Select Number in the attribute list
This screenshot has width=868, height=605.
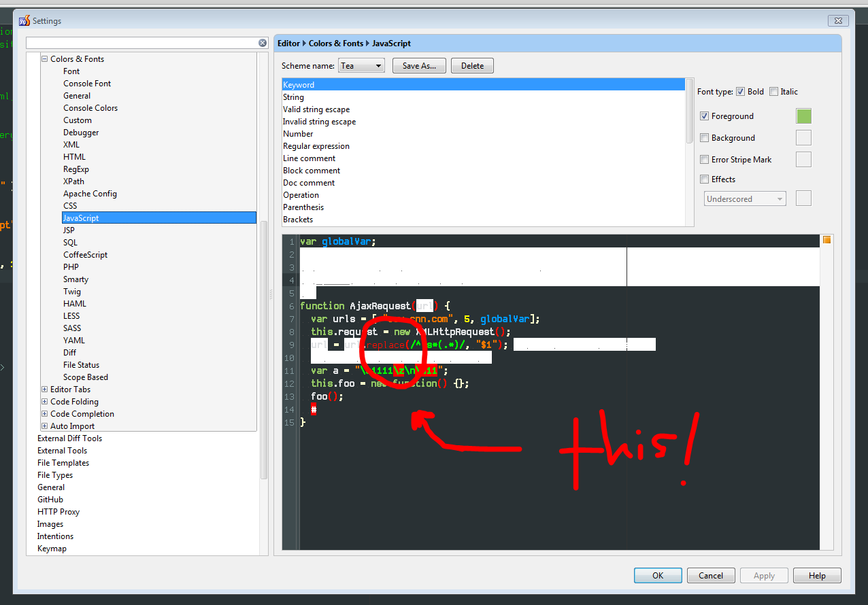coord(484,134)
